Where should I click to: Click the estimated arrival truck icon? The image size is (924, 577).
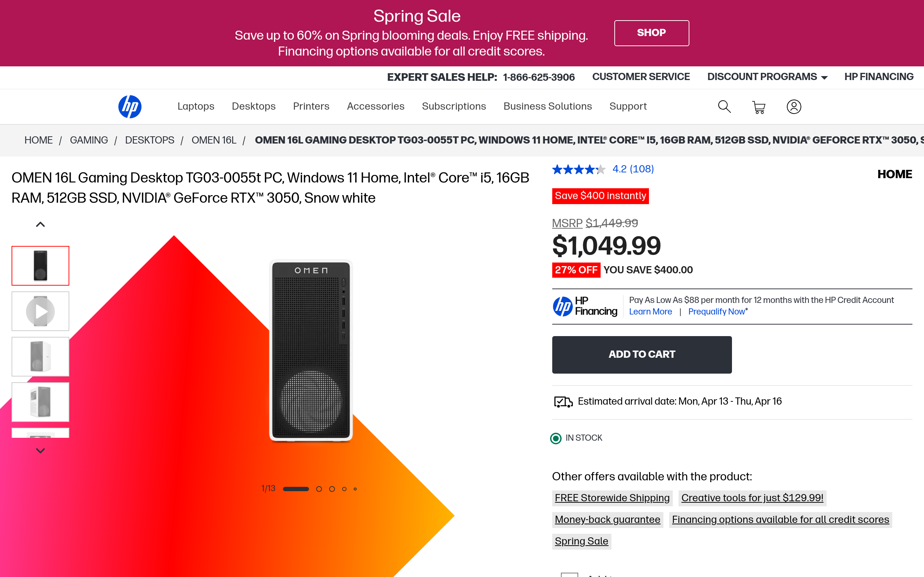pyautogui.click(x=563, y=401)
